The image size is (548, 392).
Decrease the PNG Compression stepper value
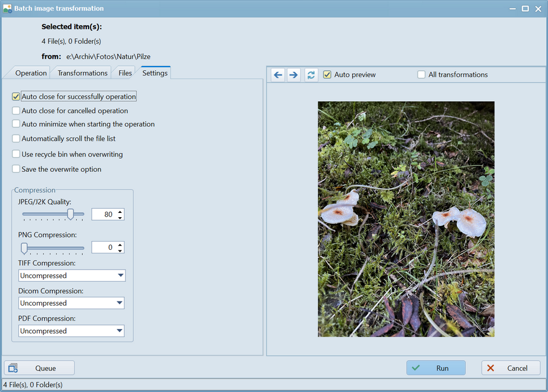coord(120,250)
